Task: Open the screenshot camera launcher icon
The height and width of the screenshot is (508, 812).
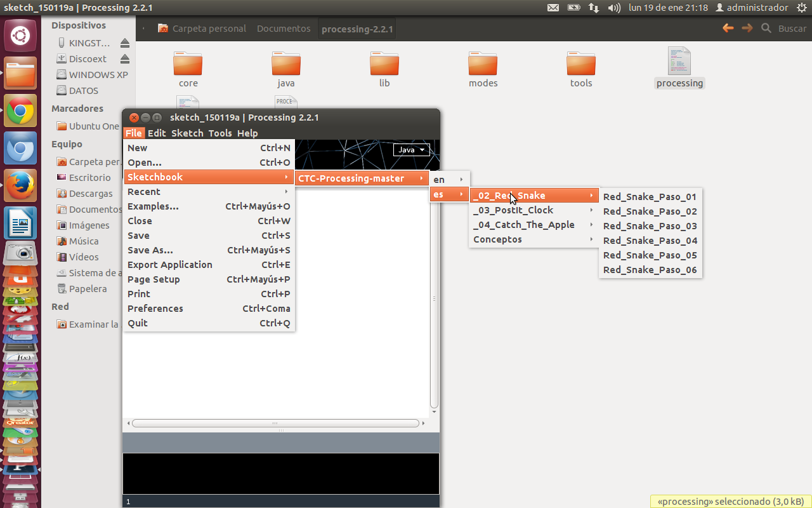Action: (20, 253)
